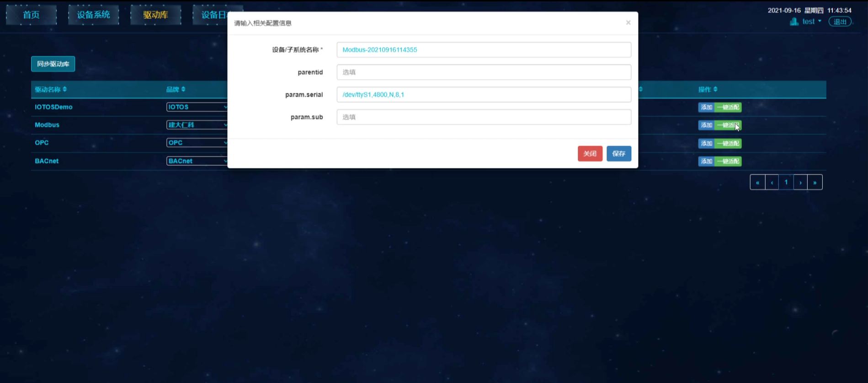This screenshot has height=383, width=868.
Task: Click the 同步驱动库 button
Action: point(53,64)
